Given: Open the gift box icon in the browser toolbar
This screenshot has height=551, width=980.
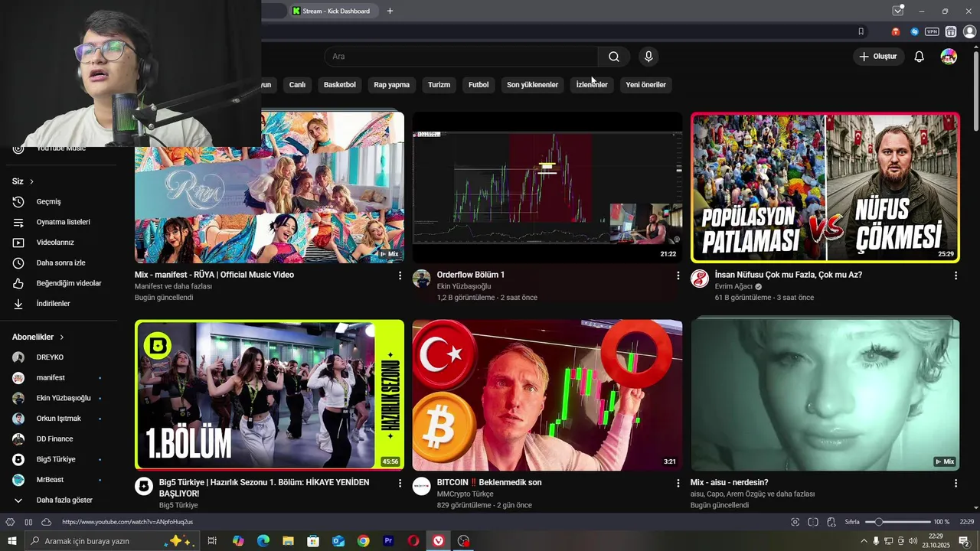Looking at the screenshot, I should coord(951,32).
